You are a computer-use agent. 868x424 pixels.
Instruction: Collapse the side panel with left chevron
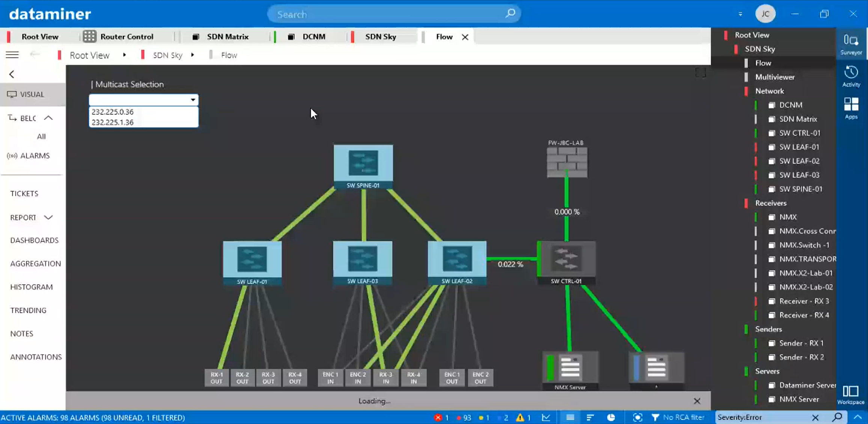point(12,74)
